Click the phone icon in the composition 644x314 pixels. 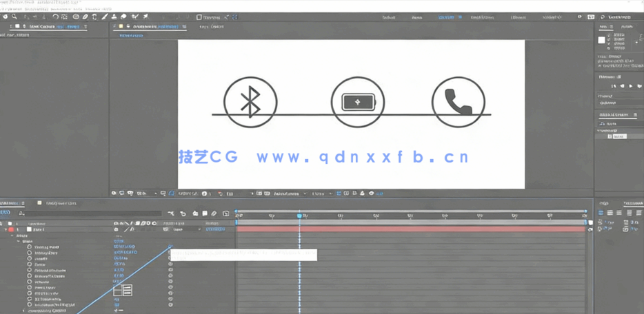click(458, 103)
